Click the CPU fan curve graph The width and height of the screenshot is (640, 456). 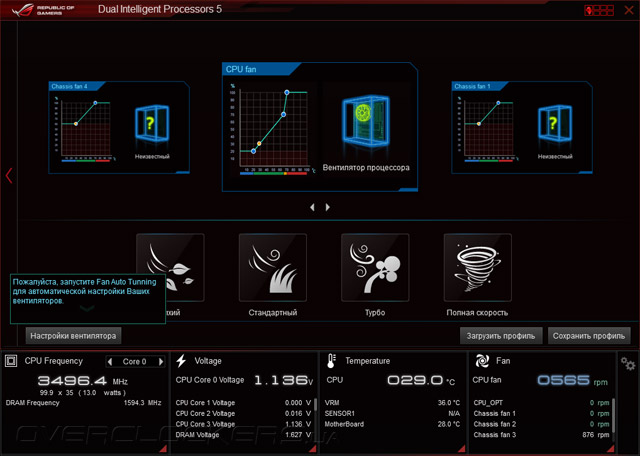point(273,130)
